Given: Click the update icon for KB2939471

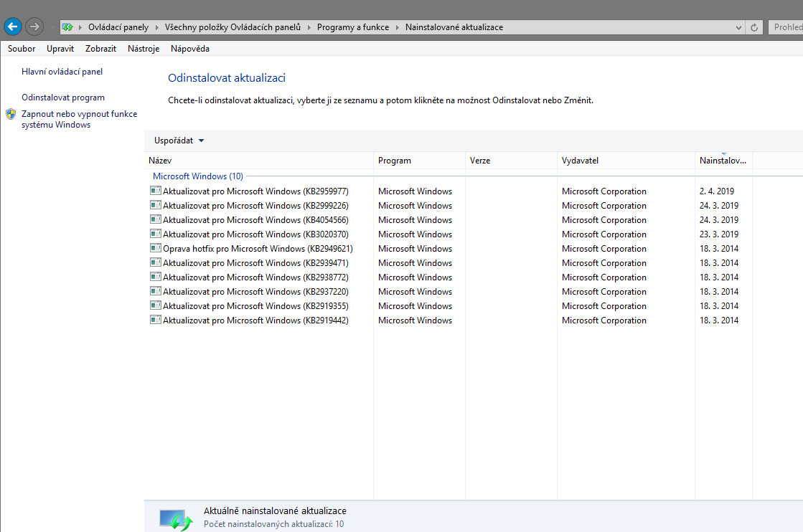Looking at the screenshot, I should tap(156, 262).
